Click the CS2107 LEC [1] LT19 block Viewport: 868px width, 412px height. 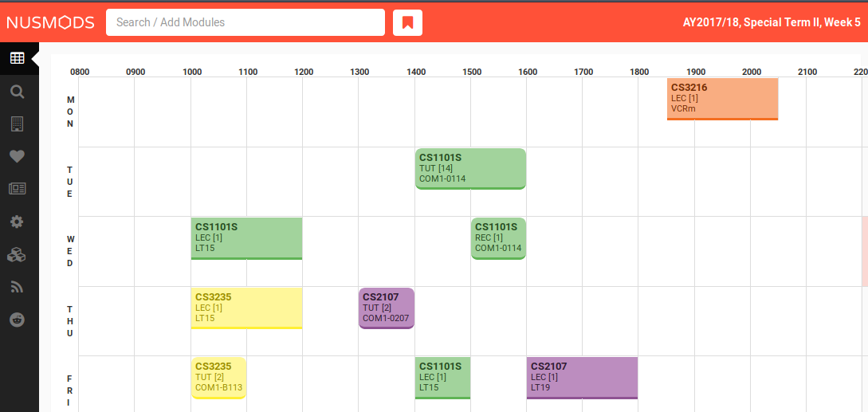pos(582,378)
